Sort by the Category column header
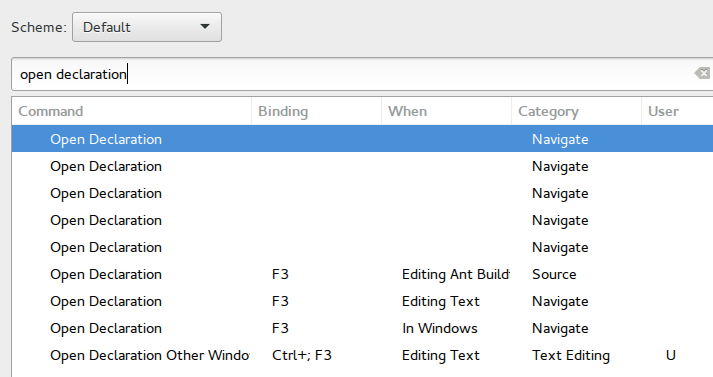Image resolution: width=713 pixels, height=377 pixels. pos(576,111)
